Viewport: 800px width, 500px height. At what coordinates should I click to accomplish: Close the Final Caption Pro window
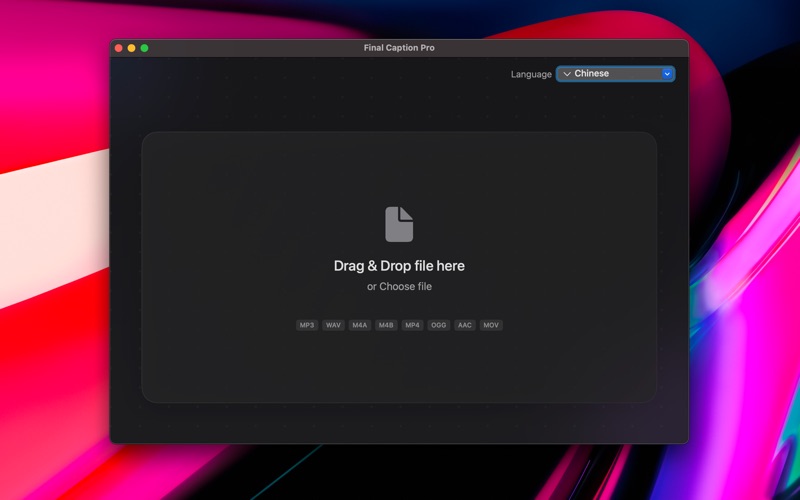pyautogui.click(x=118, y=48)
